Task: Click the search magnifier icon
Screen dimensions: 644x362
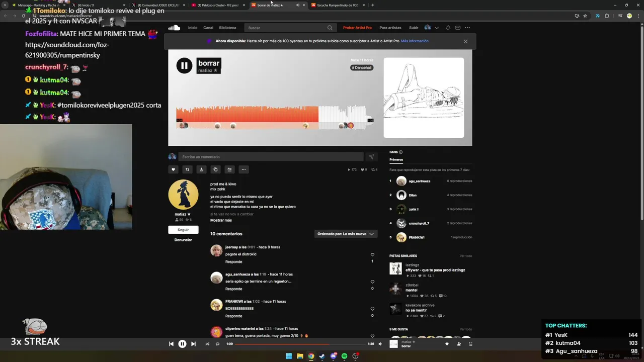Action: click(x=330, y=28)
